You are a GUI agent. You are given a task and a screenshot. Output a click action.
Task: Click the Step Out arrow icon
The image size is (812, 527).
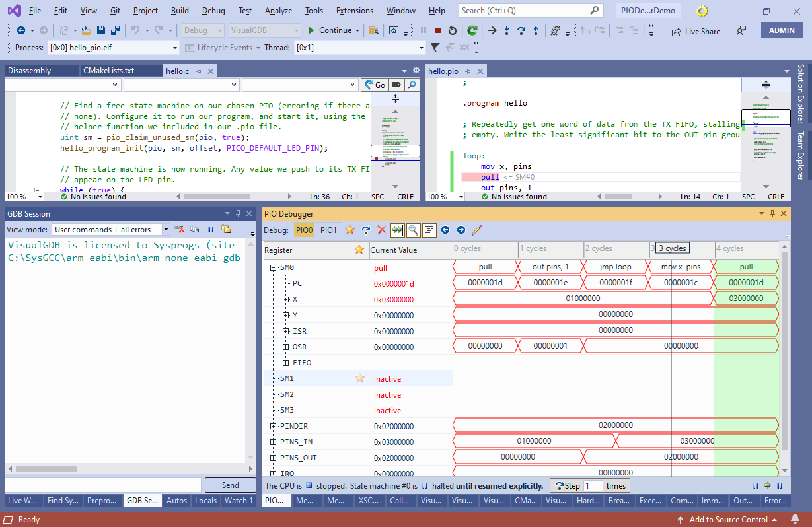(x=535, y=30)
